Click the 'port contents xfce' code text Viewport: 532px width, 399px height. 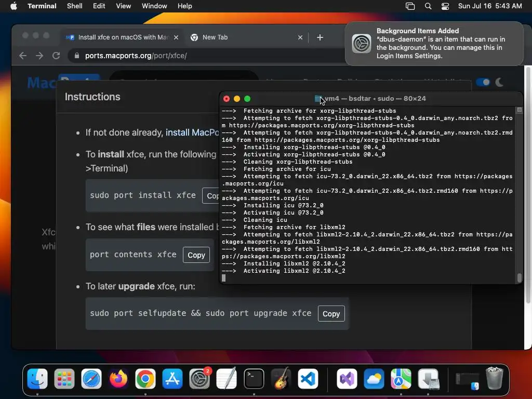pos(133,255)
